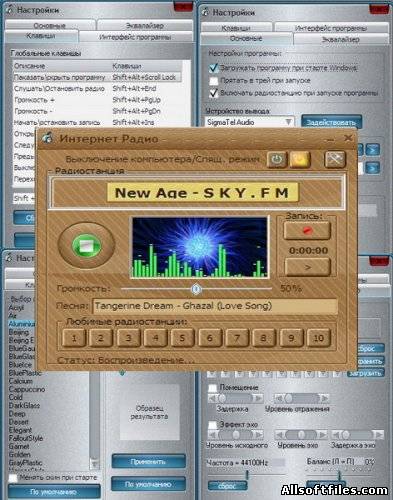Viewport: 393px width, 500px height.
Task: Click the Уровень отражения slider
Action: (301, 398)
